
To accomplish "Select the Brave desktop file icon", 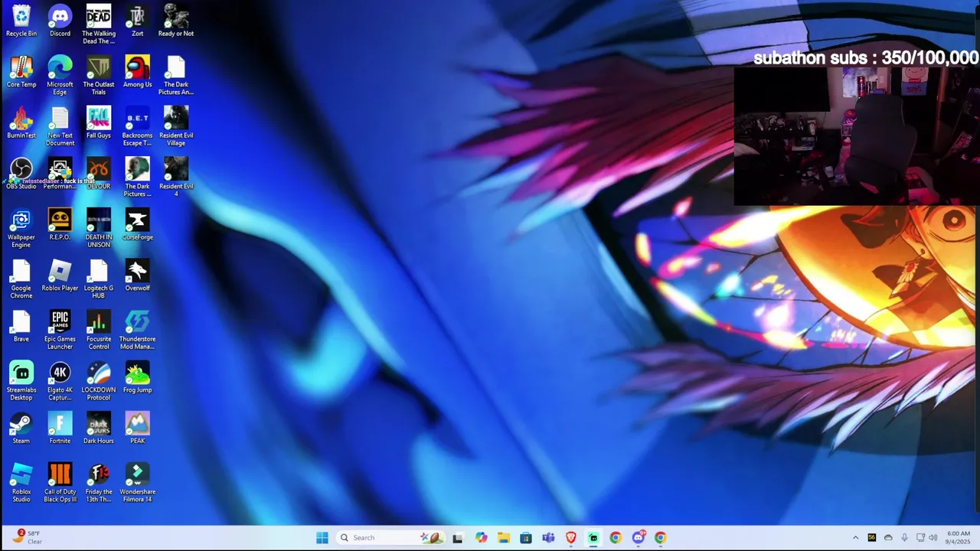I will pos(21,326).
